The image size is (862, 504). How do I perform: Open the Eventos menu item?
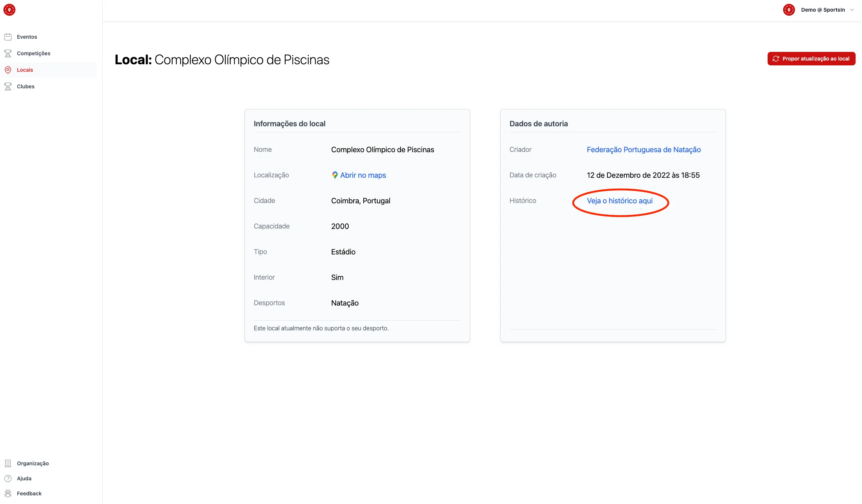click(27, 37)
